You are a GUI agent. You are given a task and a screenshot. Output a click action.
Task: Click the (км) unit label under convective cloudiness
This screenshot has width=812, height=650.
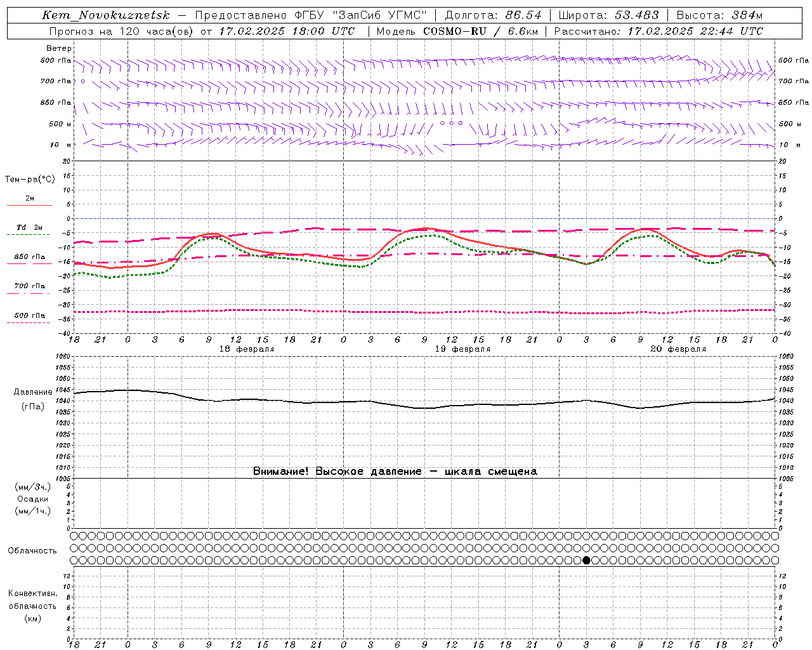32,618
